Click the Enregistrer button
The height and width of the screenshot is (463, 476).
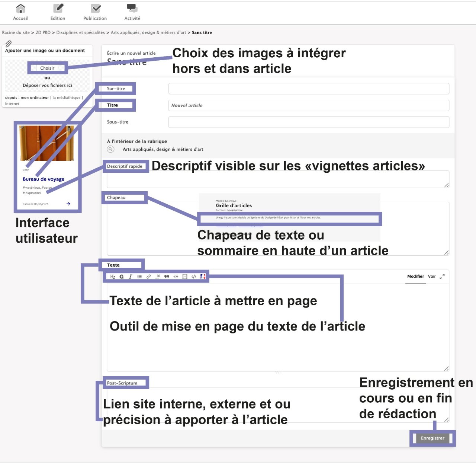(432, 438)
